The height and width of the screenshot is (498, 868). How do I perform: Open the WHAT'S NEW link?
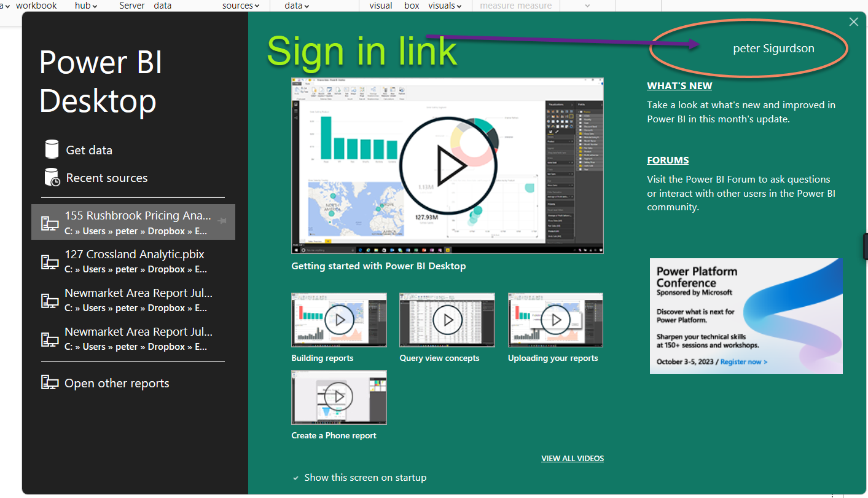click(679, 86)
